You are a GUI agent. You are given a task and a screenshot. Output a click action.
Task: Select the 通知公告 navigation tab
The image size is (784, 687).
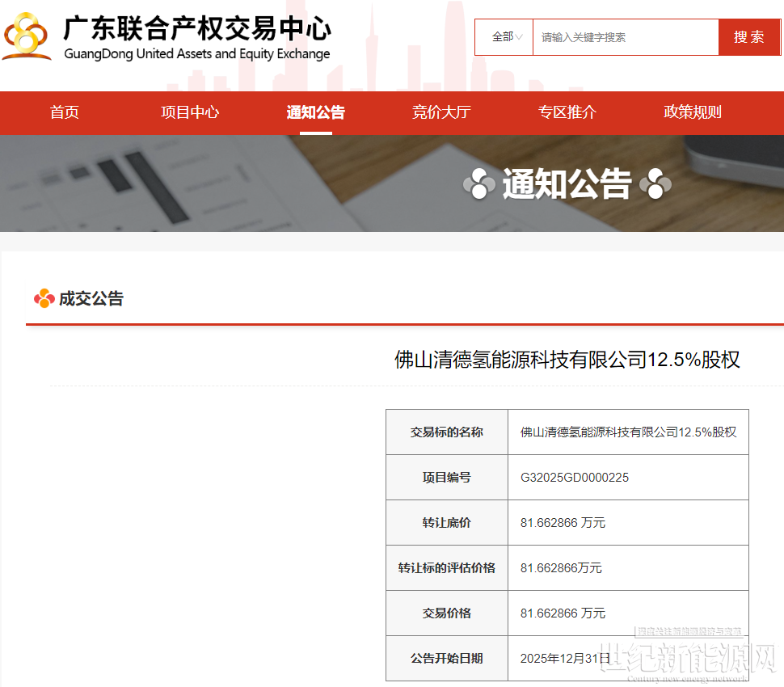coord(315,112)
